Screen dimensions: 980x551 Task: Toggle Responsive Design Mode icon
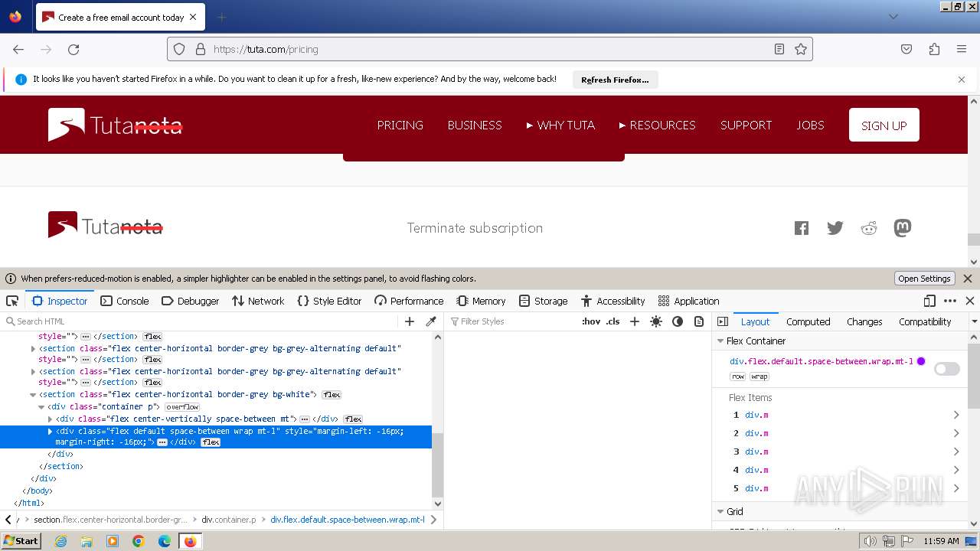pyautogui.click(x=929, y=301)
